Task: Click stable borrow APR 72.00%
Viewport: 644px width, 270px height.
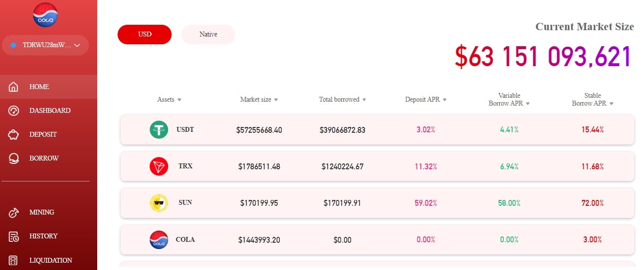Action: tap(592, 203)
